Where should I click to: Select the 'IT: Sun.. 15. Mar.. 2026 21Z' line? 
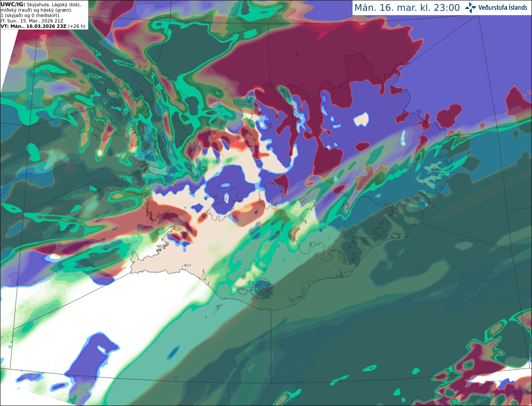32,20
